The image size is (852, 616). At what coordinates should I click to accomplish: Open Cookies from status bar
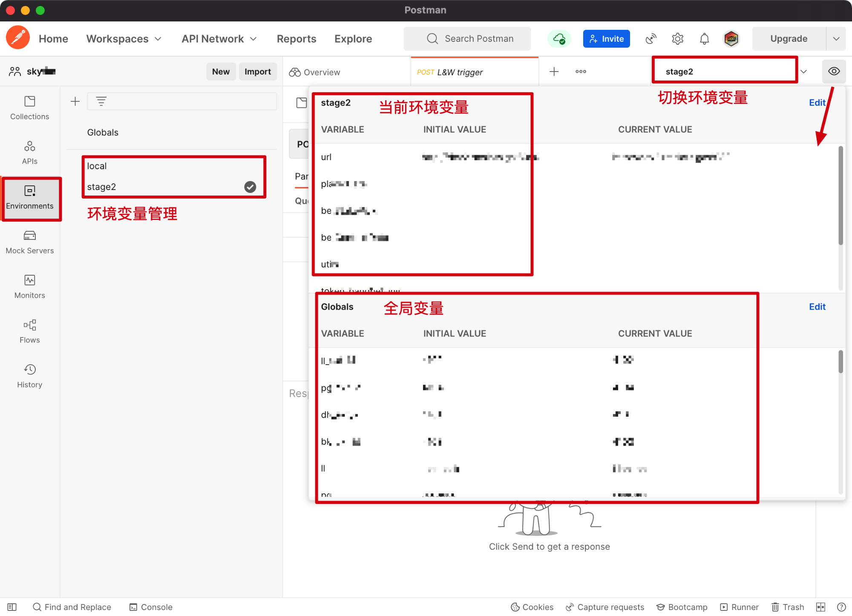(x=532, y=607)
